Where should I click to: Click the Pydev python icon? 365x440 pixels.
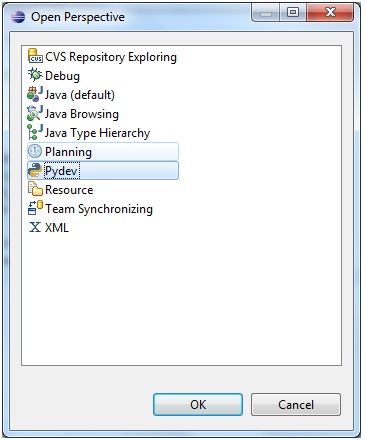pos(35,170)
